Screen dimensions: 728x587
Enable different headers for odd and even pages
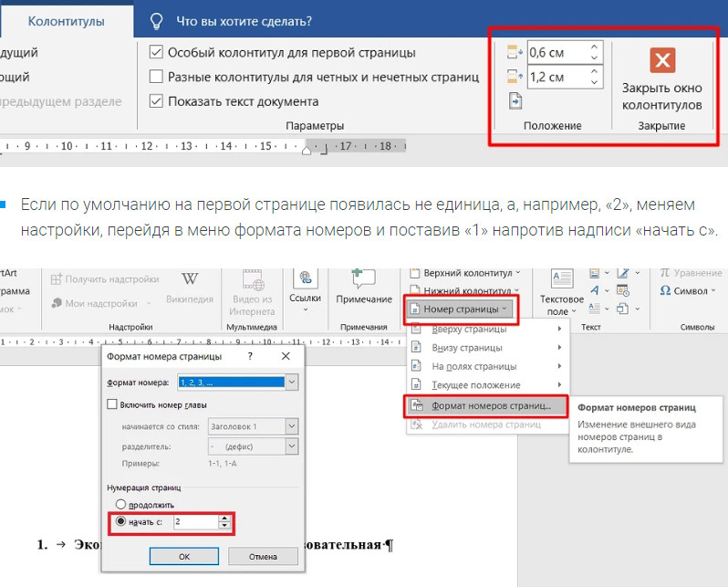pyautogui.click(x=156, y=78)
